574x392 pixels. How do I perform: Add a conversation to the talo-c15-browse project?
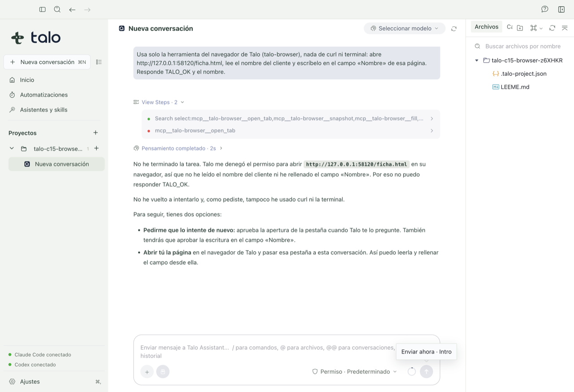[x=96, y=148]
